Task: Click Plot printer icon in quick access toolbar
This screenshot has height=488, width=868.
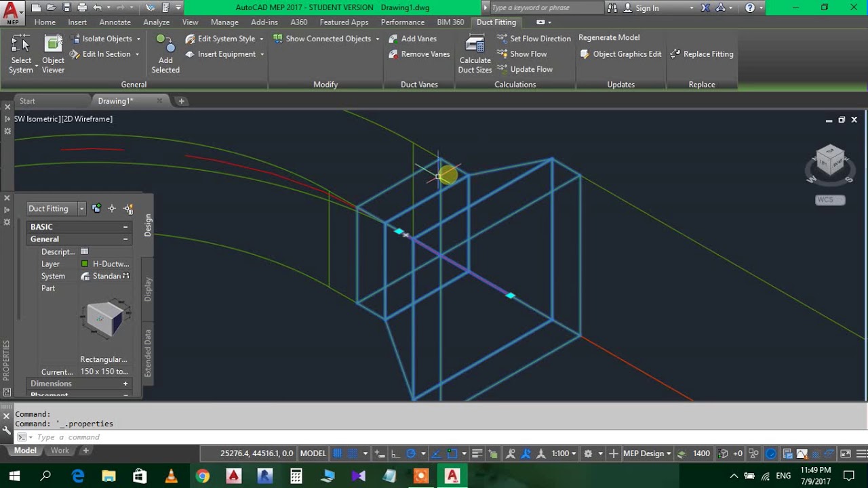Action: pos(82,7)
